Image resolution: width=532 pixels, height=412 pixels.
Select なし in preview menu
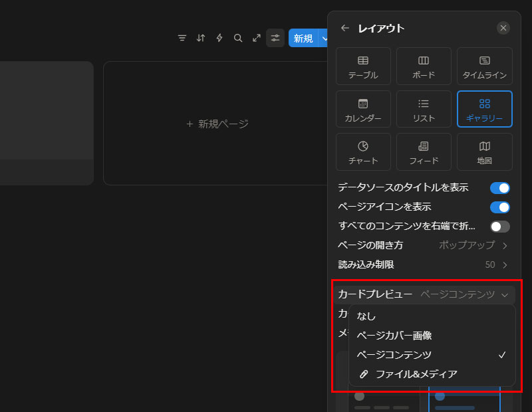[366, 316]
